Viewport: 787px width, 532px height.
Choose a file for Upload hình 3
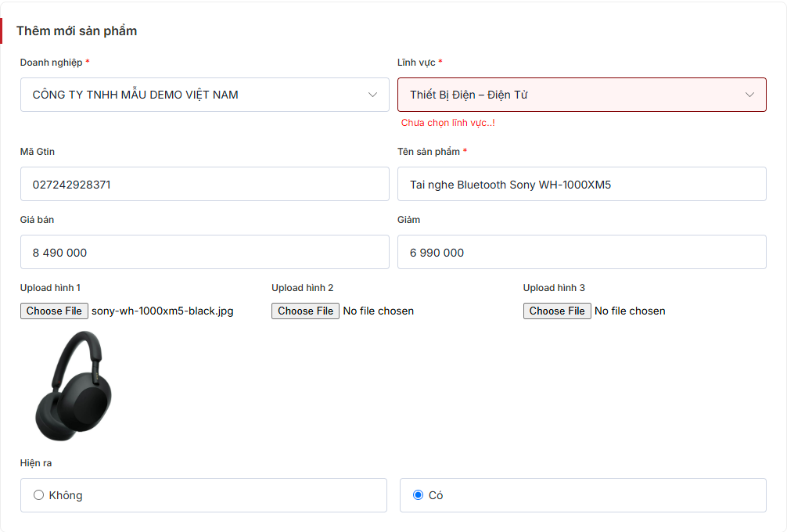coord(557,311)
